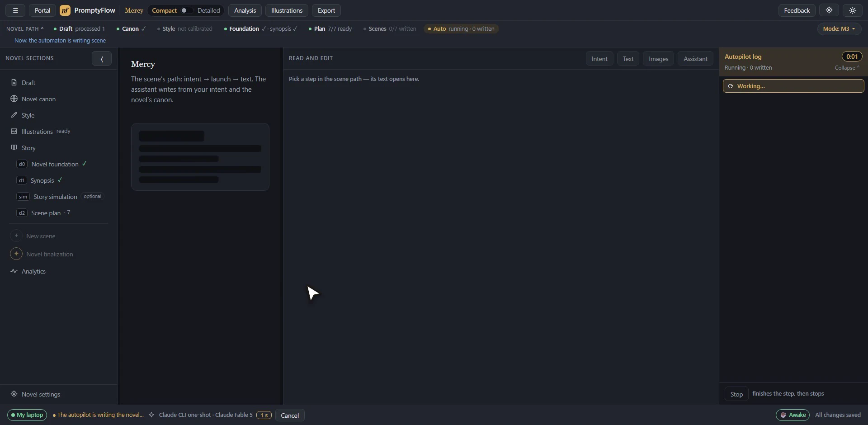Collapse the Autopilot log panel
Viewport: 868px width, 425px height.
847,68
